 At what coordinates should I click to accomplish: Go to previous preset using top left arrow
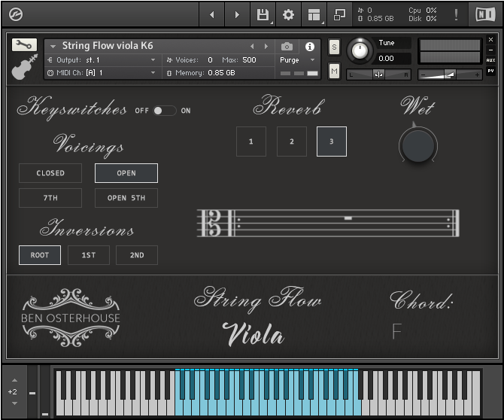pos(212,14)
